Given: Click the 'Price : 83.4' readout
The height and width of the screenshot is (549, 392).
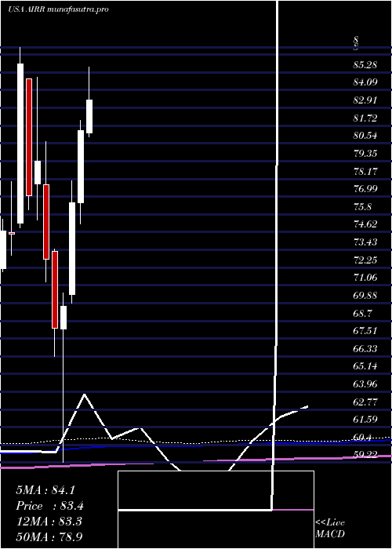Looking at the screenshot, I should (x=49, y=506).
